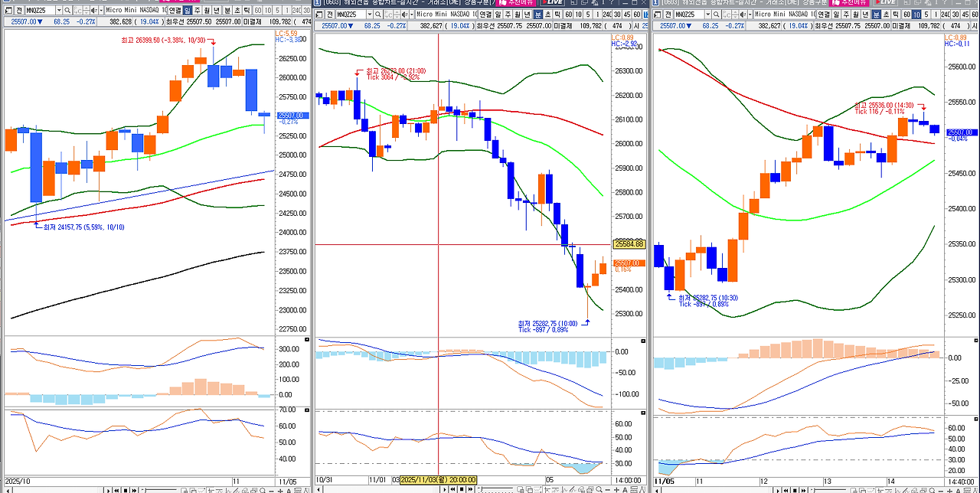
Task: Select 일 (daily) period in the left chart
Action: (188, 11)
